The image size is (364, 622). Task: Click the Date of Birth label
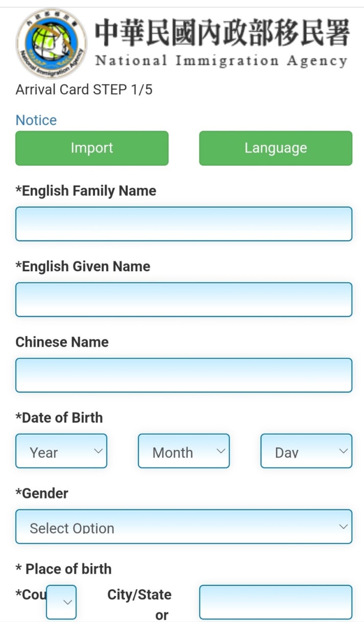59,417
